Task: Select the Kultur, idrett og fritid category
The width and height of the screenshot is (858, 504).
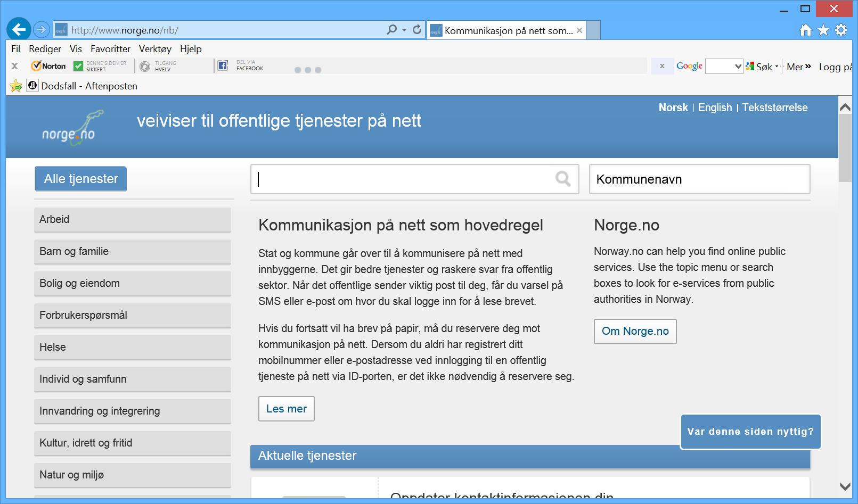Action: pyautogui.click(x=133, y=443)
